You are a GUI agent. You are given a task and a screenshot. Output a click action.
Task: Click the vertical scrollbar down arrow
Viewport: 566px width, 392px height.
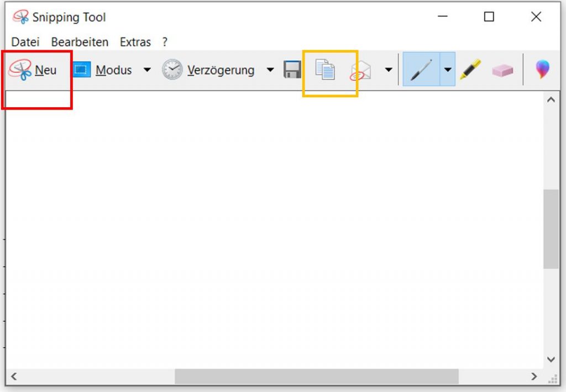(x=551, y=359)
